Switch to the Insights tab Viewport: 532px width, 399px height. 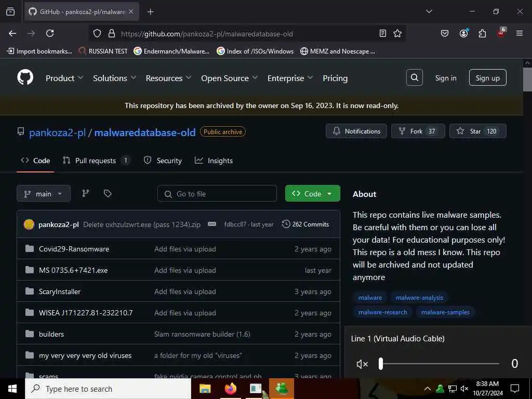point(214,161)
